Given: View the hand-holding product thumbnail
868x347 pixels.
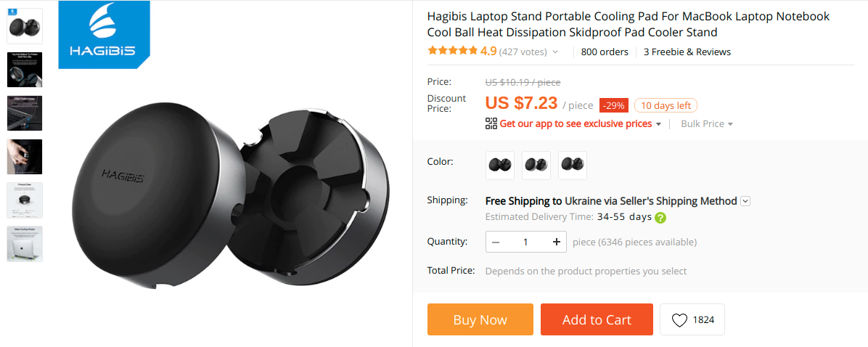Looking at the screenshot, I should click(x=25, y=157).
